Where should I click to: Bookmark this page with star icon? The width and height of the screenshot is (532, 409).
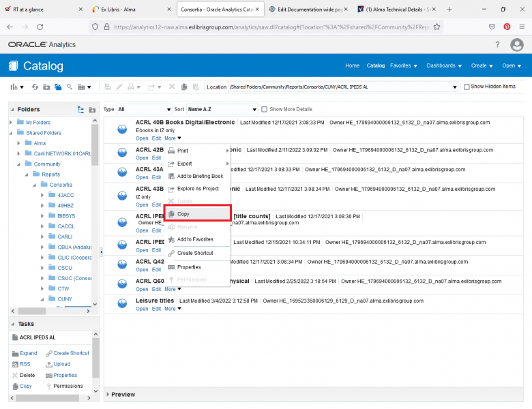tap(437, 27)
